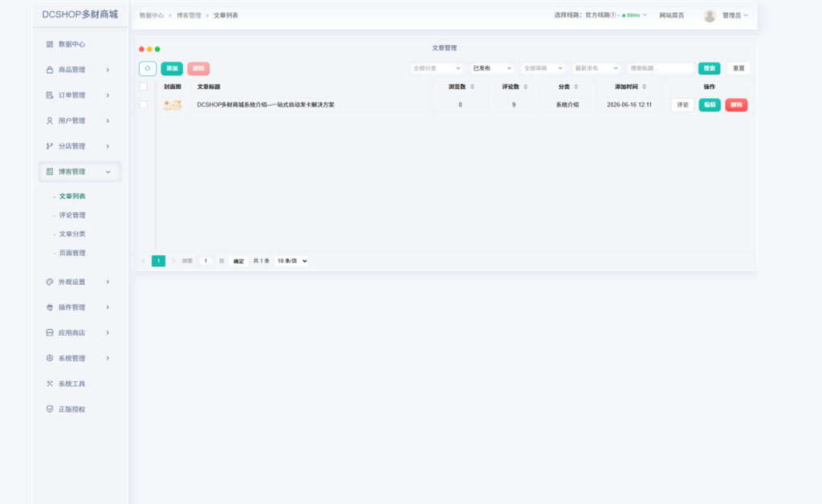Click the row's 评论 button

682,105
